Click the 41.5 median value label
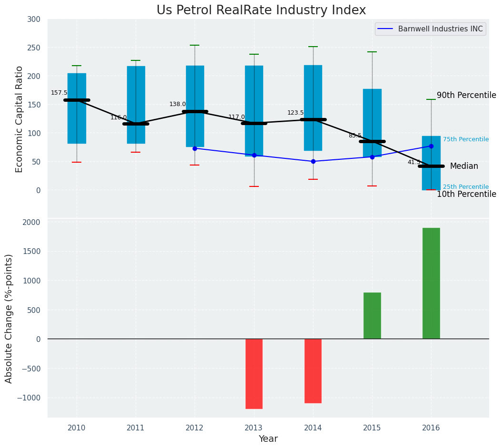This screenshot has width=501, height=448. 414,162
